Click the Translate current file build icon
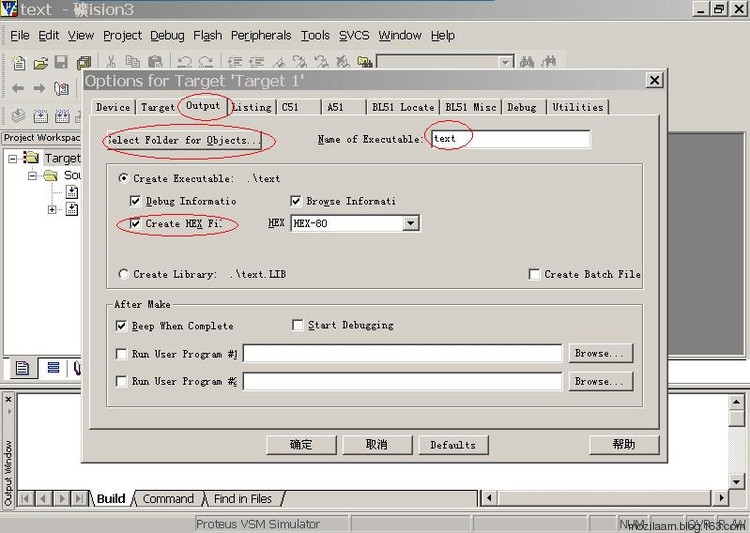Image resolution: width=750 pixels, height=533 pixels. point(18,115)
